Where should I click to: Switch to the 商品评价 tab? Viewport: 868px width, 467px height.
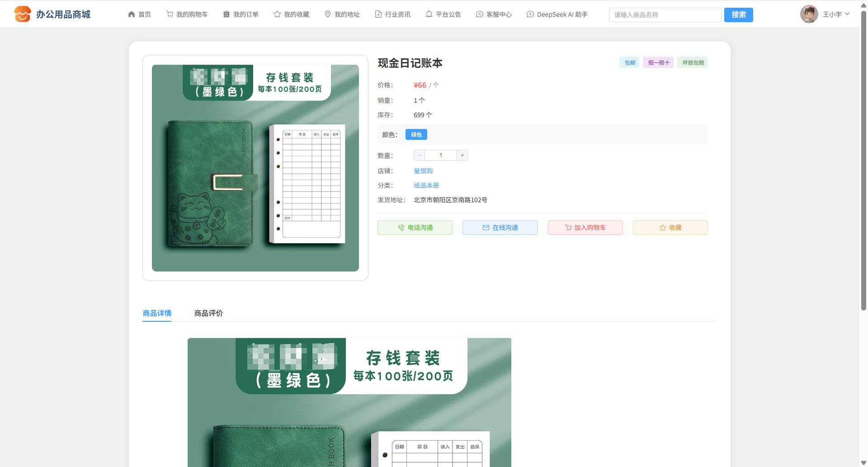[x=208, y=313]
